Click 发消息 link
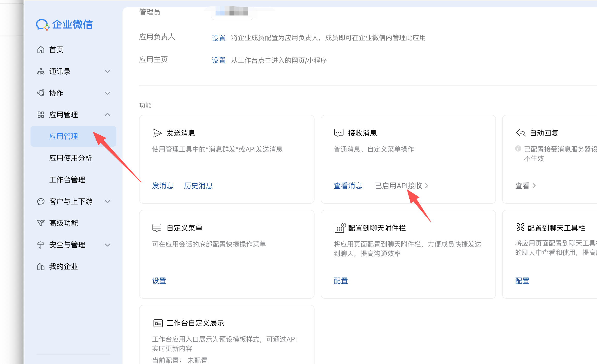The width and height of the screenshot is (597, 364). [x=163, y=186]
